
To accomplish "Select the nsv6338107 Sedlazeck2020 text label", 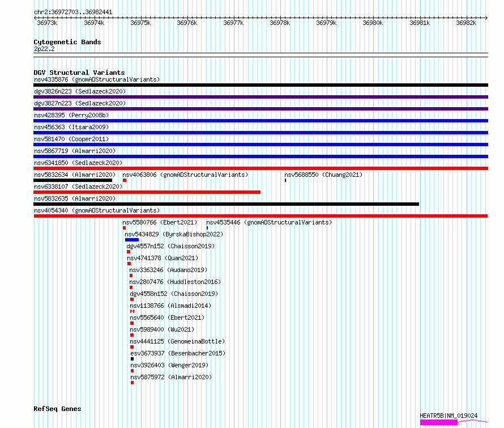I will pyautogui.click(x=78, y=187).
